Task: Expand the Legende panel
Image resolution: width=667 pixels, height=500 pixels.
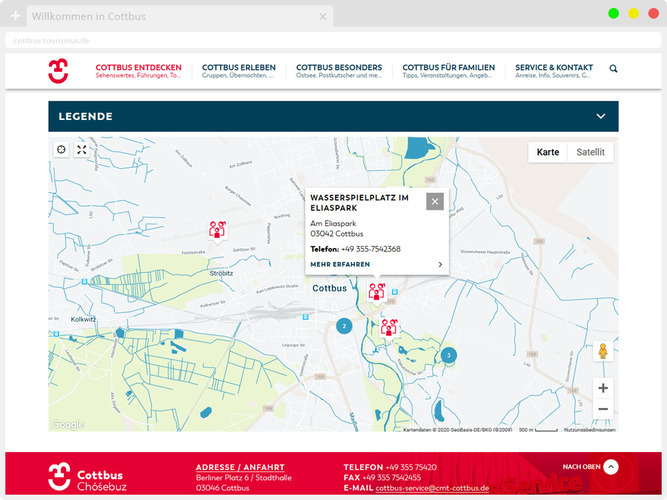Action: click(x=600, y=116)
